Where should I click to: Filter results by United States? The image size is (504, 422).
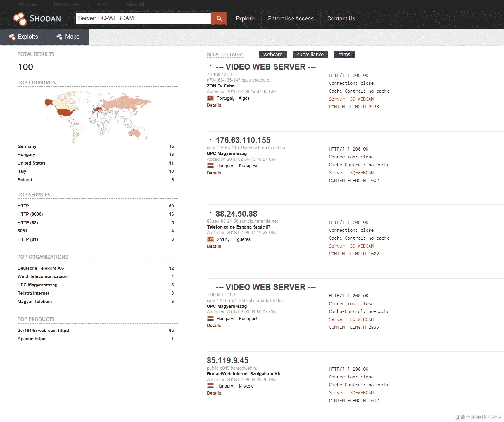pyautogui.click(x=32, y=163)
